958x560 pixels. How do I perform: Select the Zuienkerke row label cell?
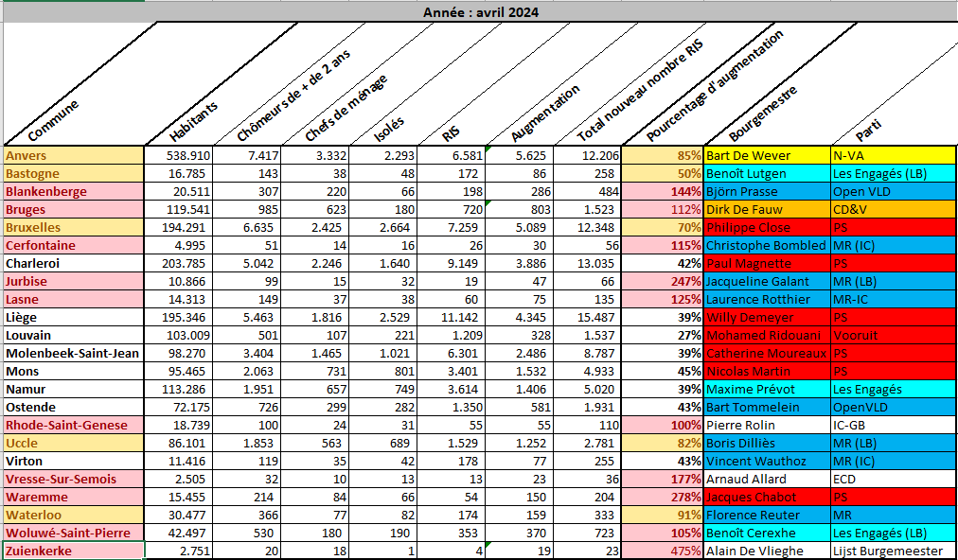pyautogui.click(x=74, y=551)
